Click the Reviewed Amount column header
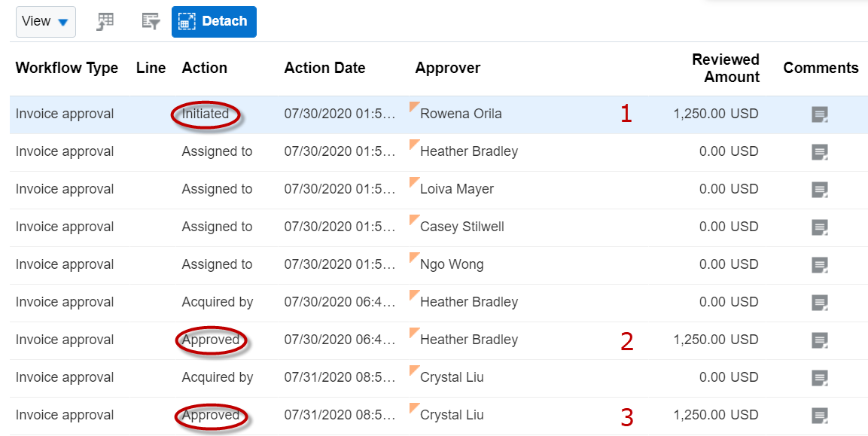The width and height of the screenshot is (868, 436). (725, 68)
